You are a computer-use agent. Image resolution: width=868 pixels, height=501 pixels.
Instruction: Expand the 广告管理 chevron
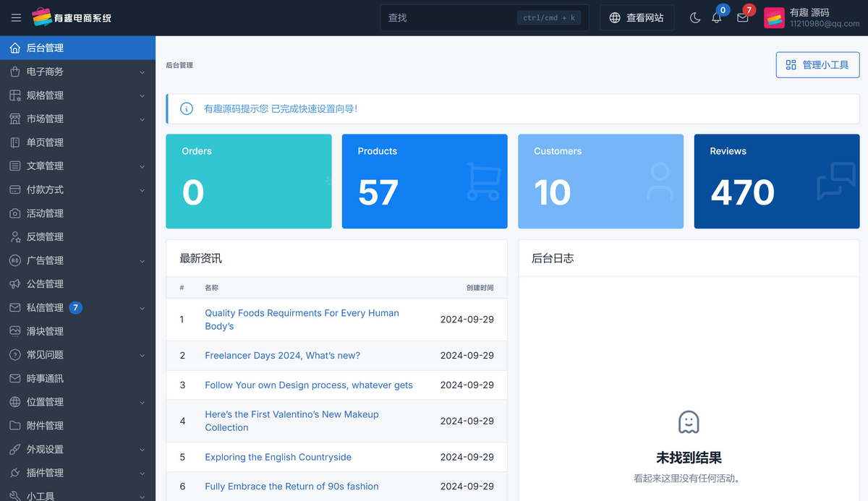[x=142, y=260]
